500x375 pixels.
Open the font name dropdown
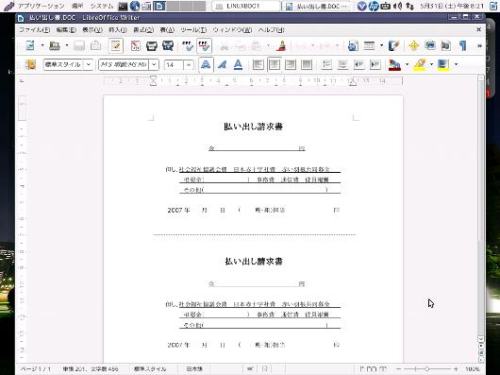tap(154, 64)
